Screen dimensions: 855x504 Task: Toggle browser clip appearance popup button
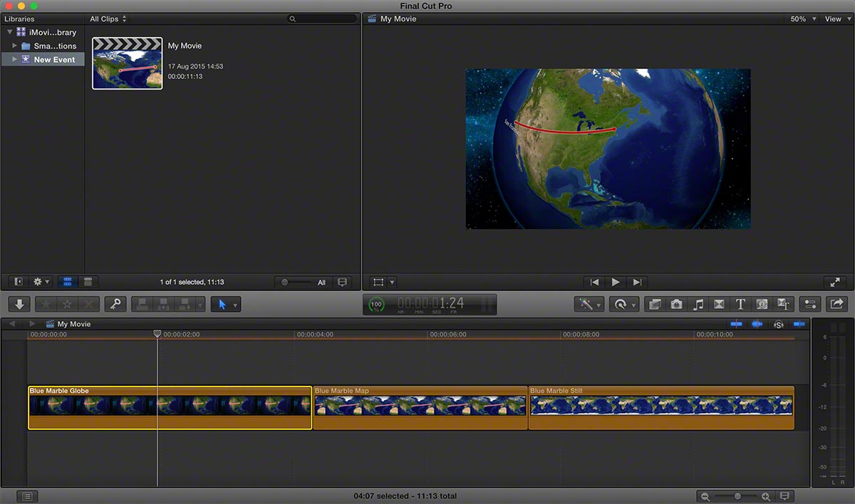click(x=343, y=282)
